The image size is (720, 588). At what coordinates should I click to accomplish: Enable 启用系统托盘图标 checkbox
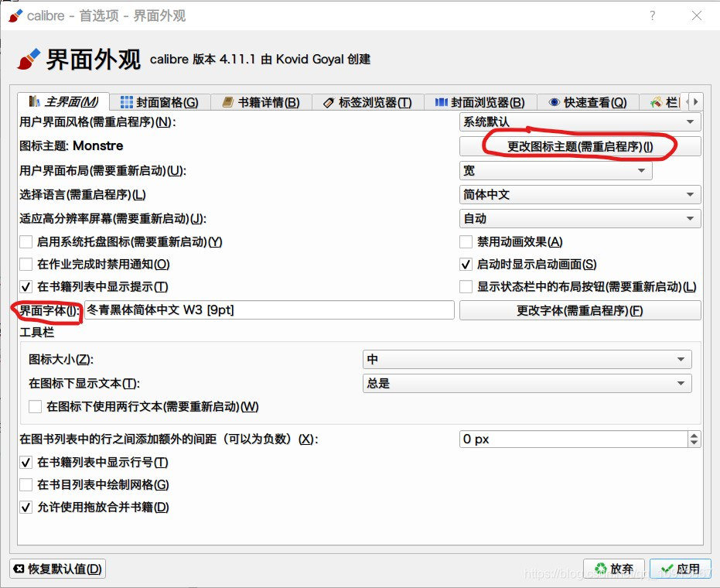click(x=26, y=241)
